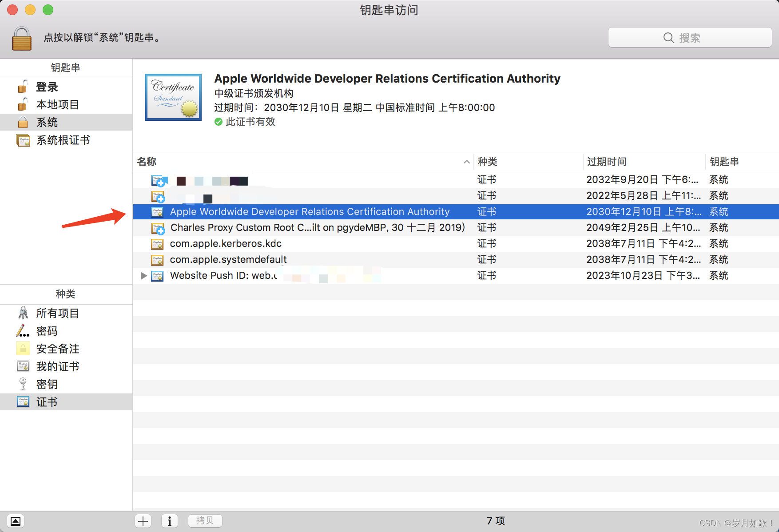Select the 系统 keychain in the sidebar

tap(66, 122)
